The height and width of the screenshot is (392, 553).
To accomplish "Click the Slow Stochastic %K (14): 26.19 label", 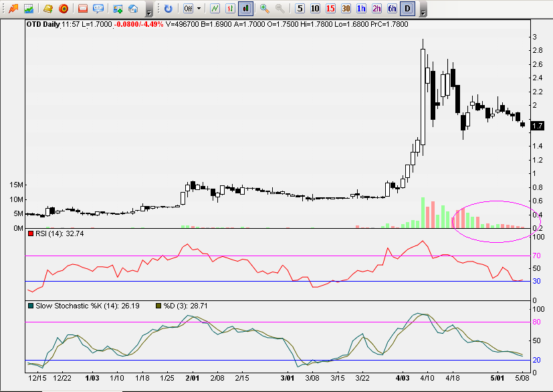I will [x=88, y=306].
